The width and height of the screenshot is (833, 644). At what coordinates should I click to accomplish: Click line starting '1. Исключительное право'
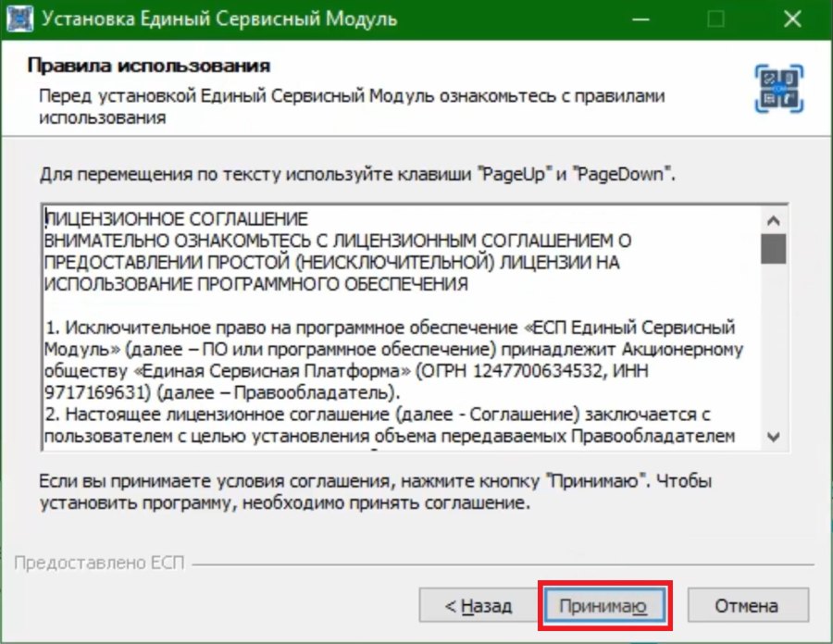click(390, 328)
